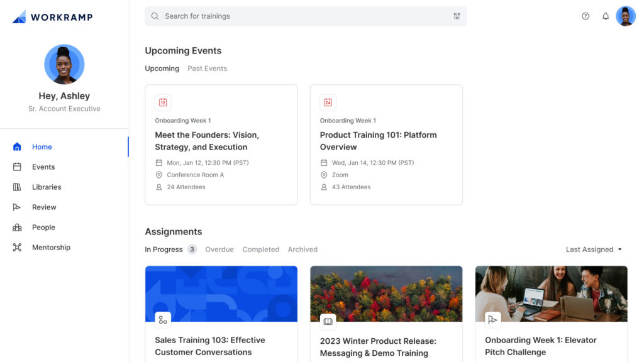644x362 pixels.
Task: Open the notifications bell
Action: 606,16
